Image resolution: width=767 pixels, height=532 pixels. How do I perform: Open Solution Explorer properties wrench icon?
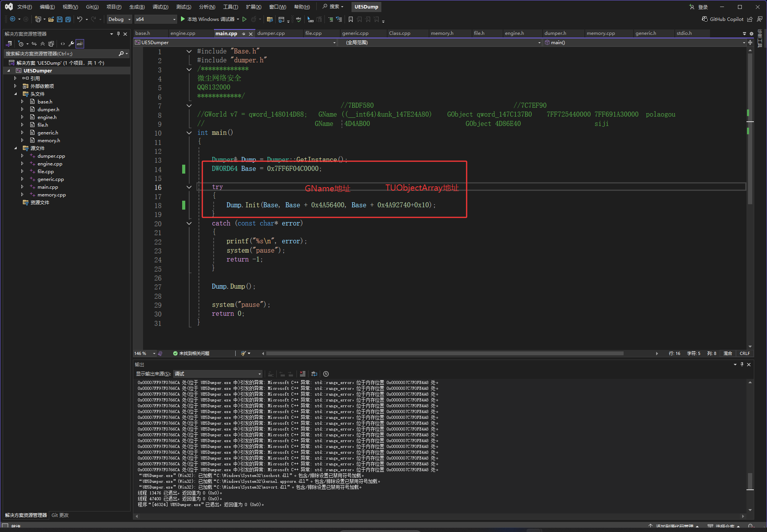coord(71,44)
